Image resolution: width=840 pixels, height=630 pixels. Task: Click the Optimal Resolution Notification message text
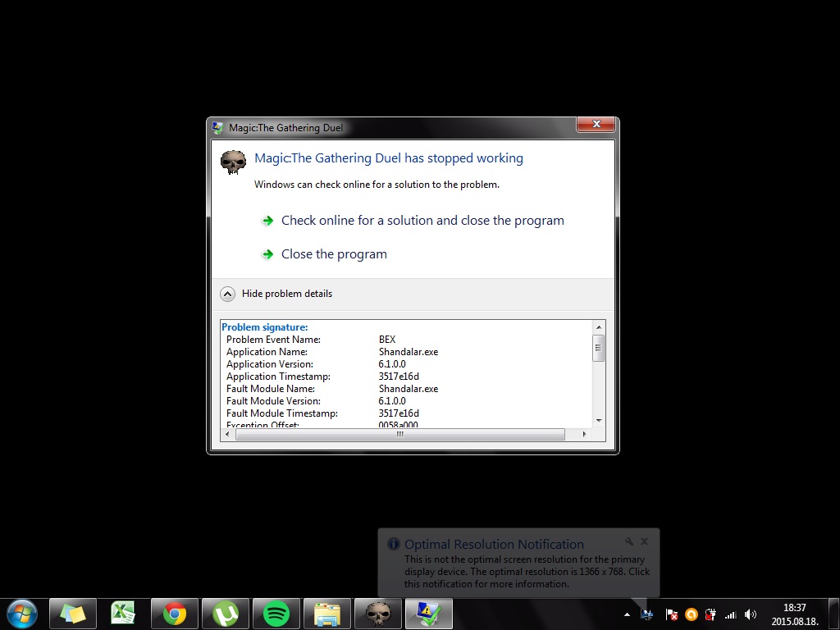click(x=527, y=572)
